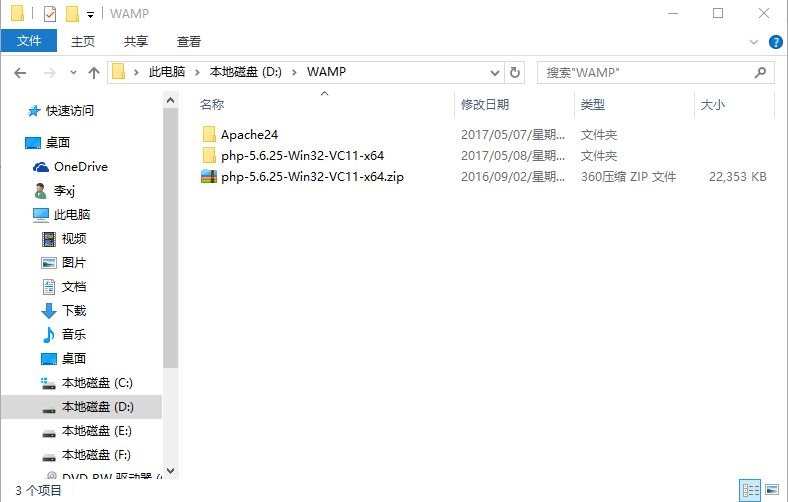This screenshot has height=502, width=788.
Task: Open the 文件 menu tab
Action: (29, 41)
